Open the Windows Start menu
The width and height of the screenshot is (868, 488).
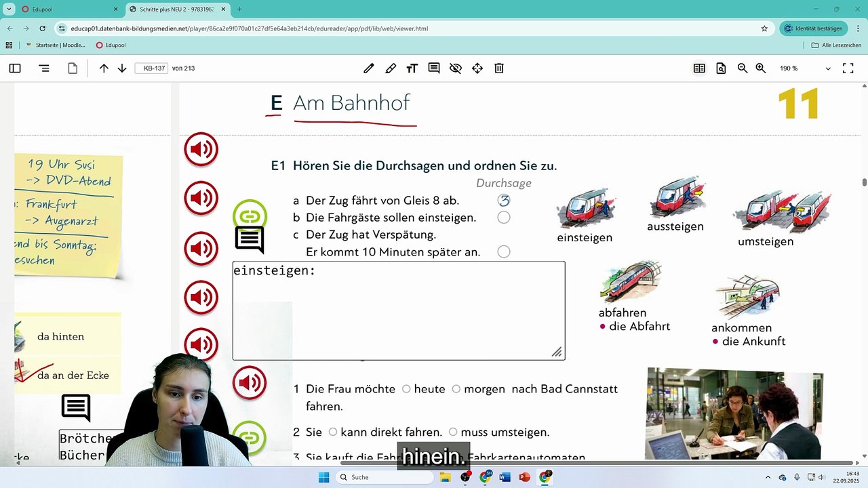[x=324, y=477]
